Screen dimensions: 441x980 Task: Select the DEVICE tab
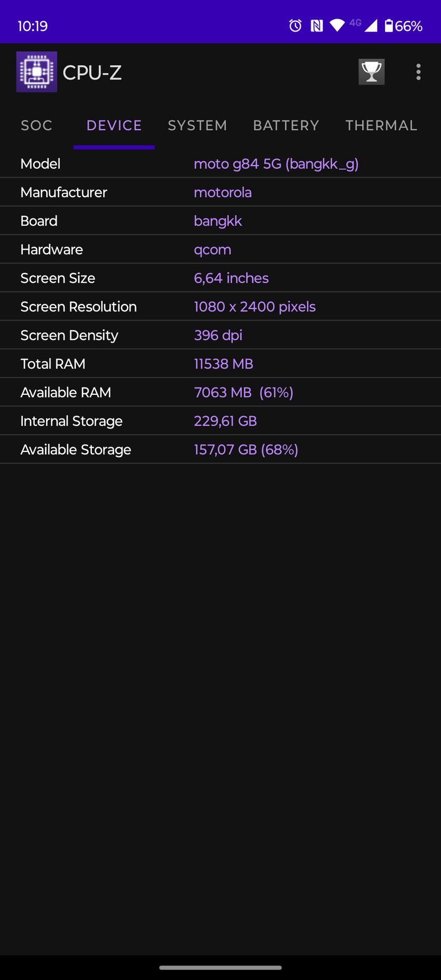click(114, 126)
